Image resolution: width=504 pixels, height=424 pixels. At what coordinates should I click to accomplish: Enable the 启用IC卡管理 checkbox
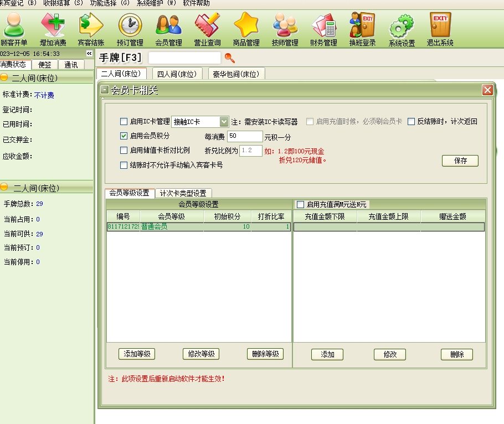(124, 122)
